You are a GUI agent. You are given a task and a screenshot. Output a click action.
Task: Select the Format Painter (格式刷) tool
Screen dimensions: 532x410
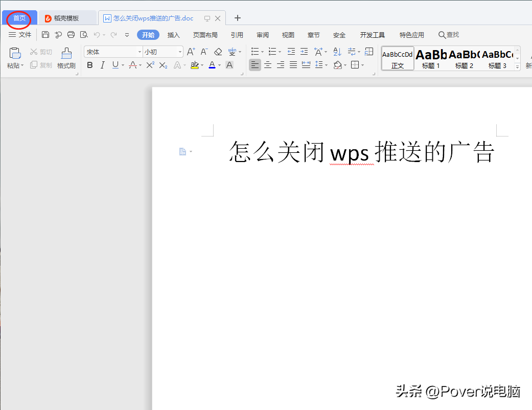(x=66, y=58)
